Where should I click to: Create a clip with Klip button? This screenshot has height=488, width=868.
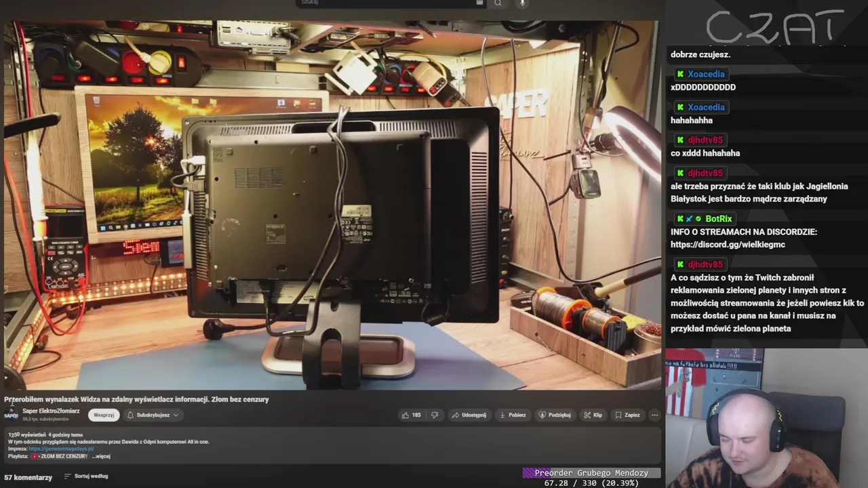coord(593,415)
